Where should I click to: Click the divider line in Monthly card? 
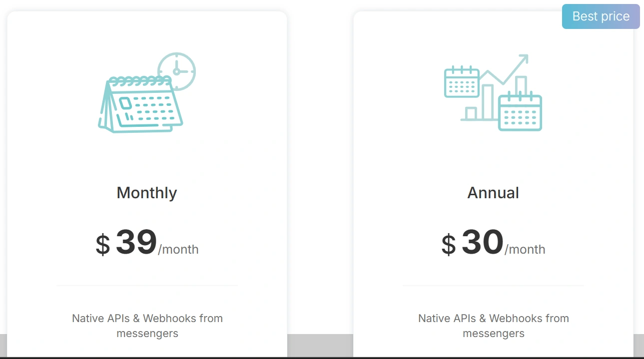point(147,286)
